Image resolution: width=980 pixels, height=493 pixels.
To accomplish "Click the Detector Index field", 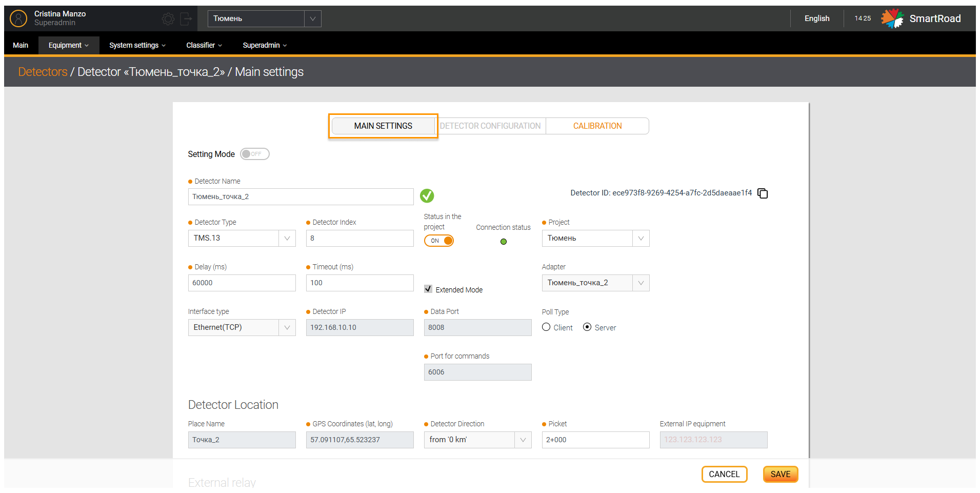I will (x=360, y=238).
